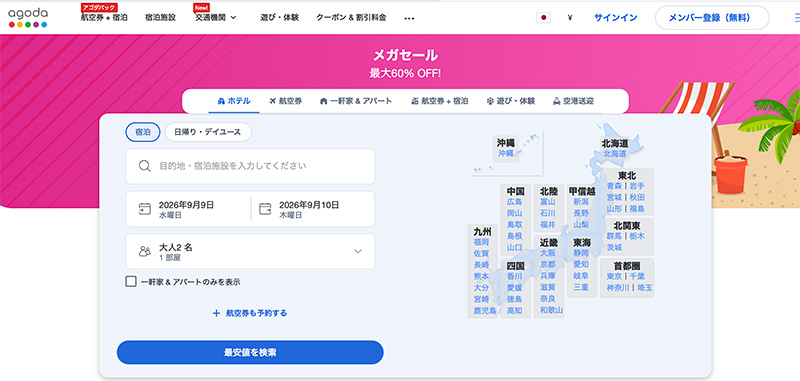Image resolution: width=800 pixels, height=381 pixels.
Task: Select 群馬 in the 北関東 region
Action: [614, 236]
